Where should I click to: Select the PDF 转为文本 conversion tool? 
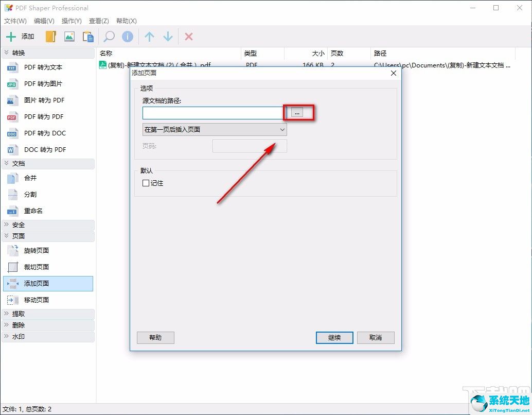coord(32,67)
